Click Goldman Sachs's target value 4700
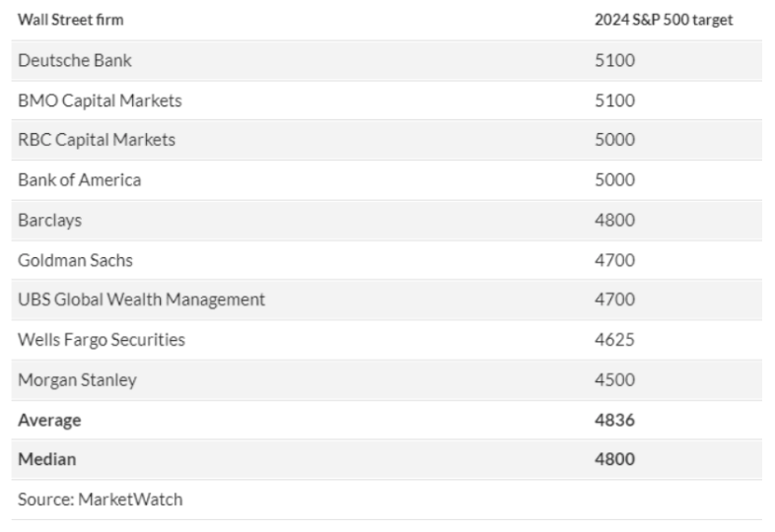775x532 pixels. (614, 260)
